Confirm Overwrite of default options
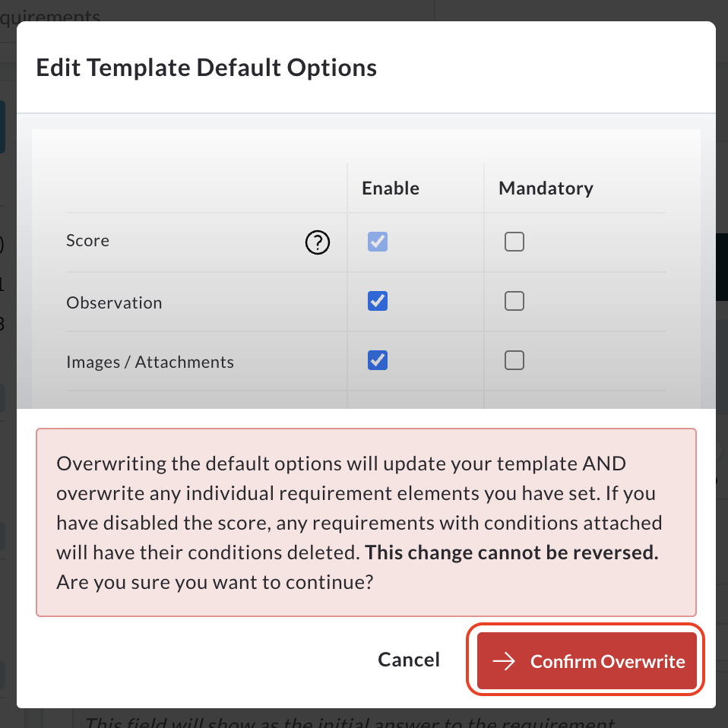This screenshot has height=728, width=728. (x=587, y=660)
